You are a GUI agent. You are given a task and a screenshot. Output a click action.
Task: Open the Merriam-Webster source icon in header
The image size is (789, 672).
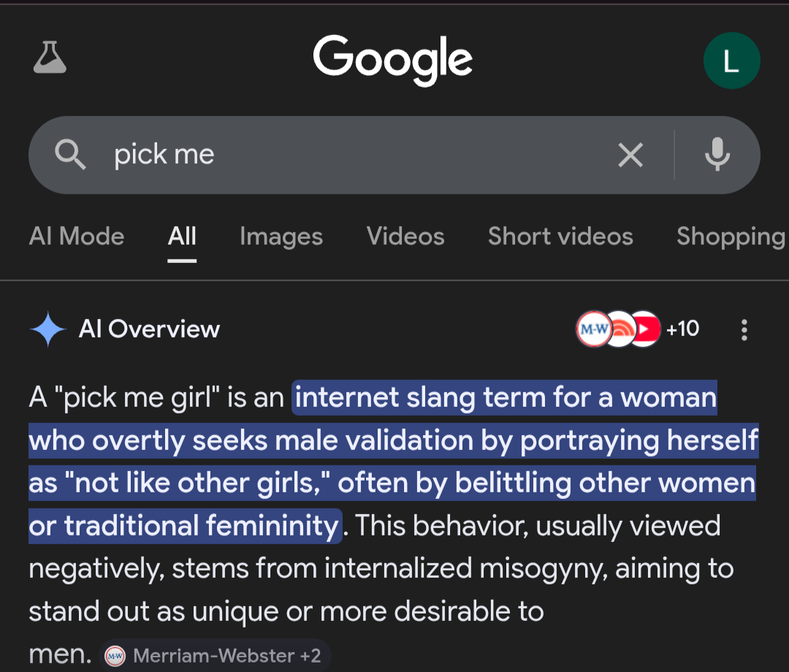593,329
